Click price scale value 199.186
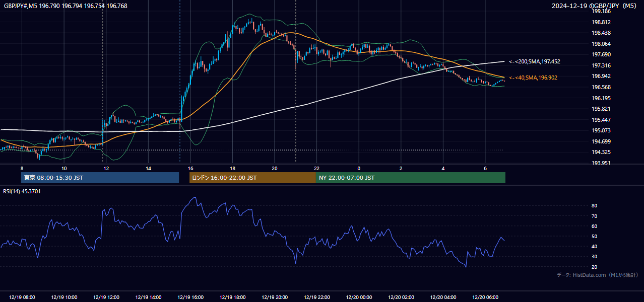The image size is (644, 302). click(602, 11)
